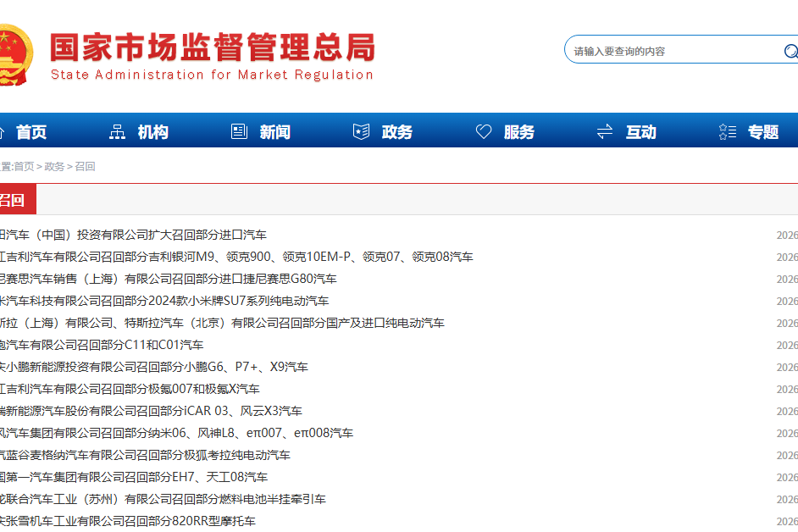Screen dimensions: 798x532
Task: Open the 燃料电池半挂牵引车 recall notice
Action: pos(163,499)
